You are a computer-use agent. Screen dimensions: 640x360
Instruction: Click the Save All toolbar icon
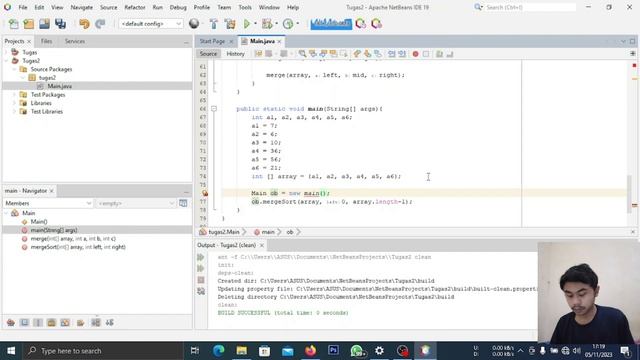(x=60, y=24)
